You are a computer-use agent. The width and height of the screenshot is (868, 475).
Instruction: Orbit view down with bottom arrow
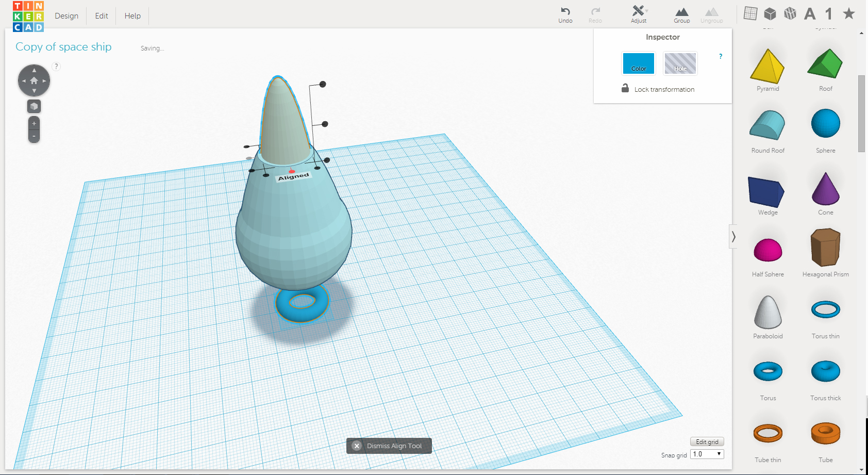pyautogui.click(x=34, y=91)
